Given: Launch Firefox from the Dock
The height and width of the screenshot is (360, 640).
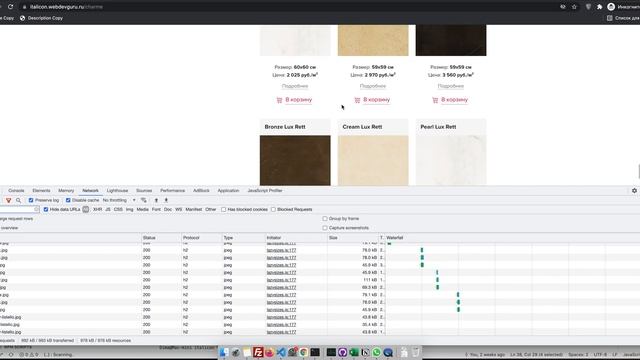Looking at the screenshot, I should point(269,352).
